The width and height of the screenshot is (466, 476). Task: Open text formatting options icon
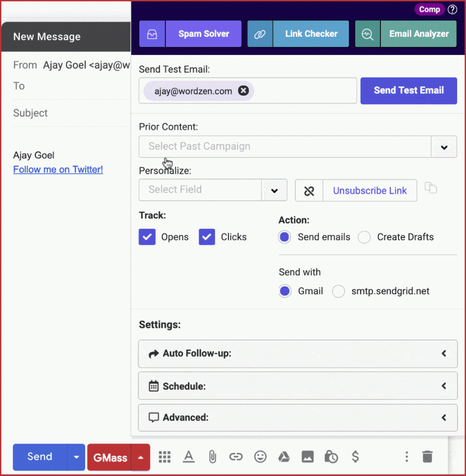coord(188,457)
